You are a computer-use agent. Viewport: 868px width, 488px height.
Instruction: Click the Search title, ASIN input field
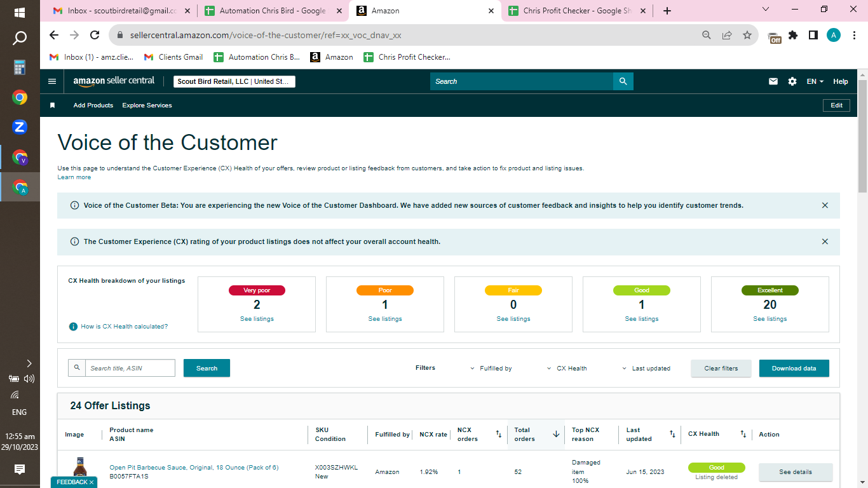point(130,368)
